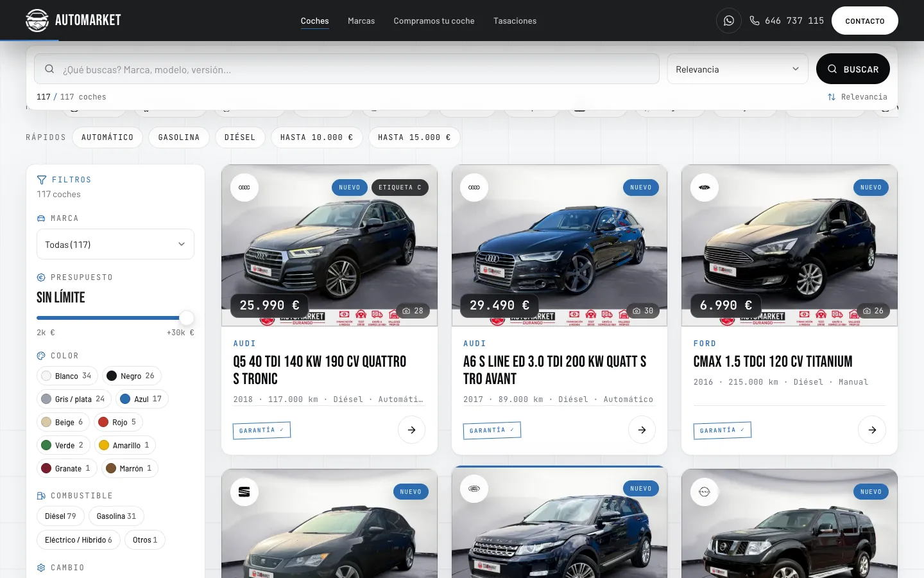This screenshot has height=578, width=924.
Task: View the 26 photos of Ford CMAX
Action: click(873, 311)
